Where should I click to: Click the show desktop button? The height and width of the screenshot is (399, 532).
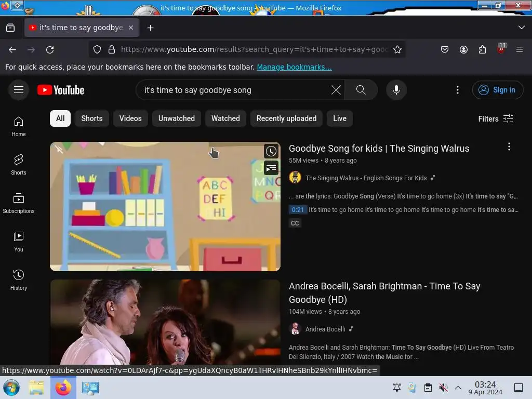pos(518,388)
